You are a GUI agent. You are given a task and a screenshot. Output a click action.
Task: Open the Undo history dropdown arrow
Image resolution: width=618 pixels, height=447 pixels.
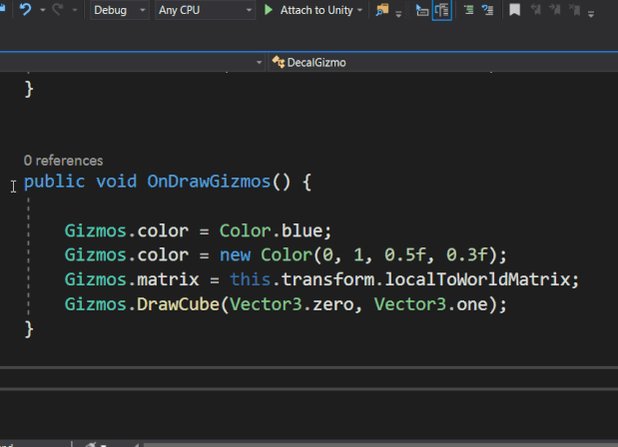pos(43,10)
